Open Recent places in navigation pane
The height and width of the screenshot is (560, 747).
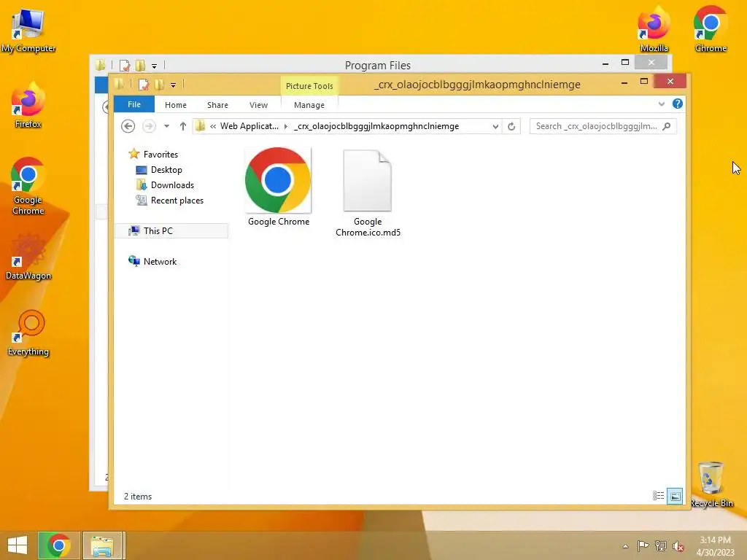177,201
